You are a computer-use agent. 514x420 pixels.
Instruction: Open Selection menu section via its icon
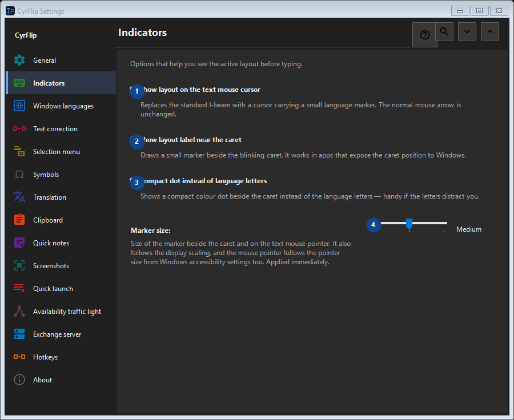[19, 151]
